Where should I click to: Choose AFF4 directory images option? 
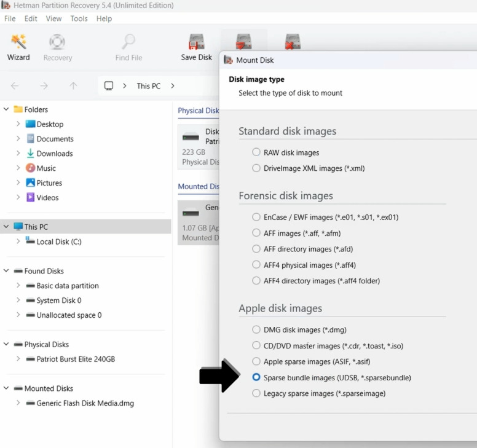256,280
